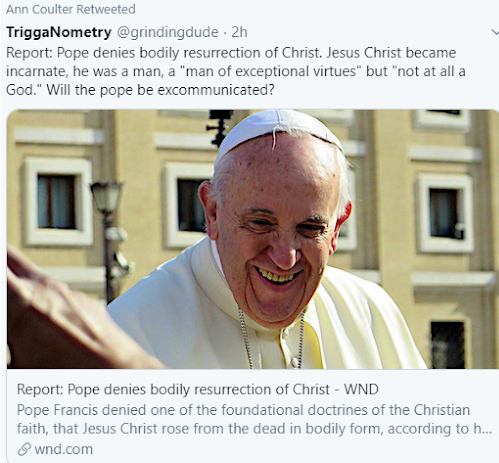499x463 pixels.
Task: Open the 2h timestamp permalink
Action: (x=239, y=32)
